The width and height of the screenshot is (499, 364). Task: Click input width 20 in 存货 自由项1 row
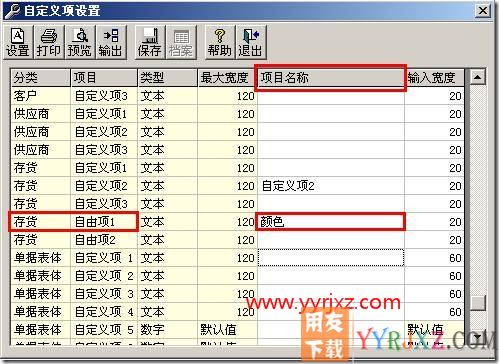pyautogui.click(x=434, y=222)
